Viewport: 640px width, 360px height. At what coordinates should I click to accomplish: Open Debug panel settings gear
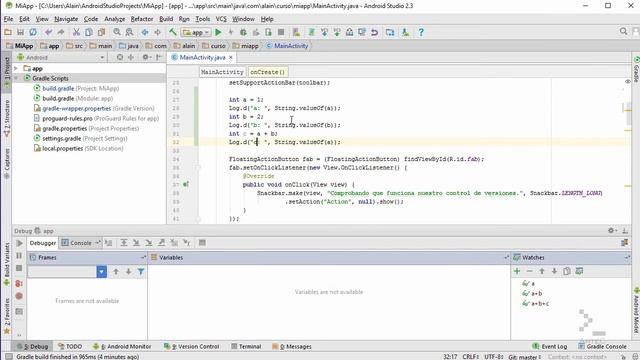(612, 231)
